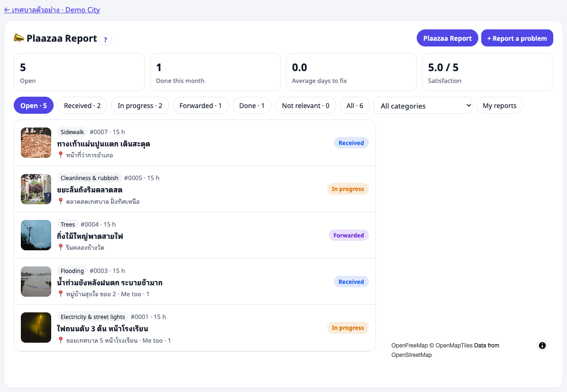Open the tree on power line thumbnail
The height and width of the screenshot is (392, 567).
(x=36, y=235)
